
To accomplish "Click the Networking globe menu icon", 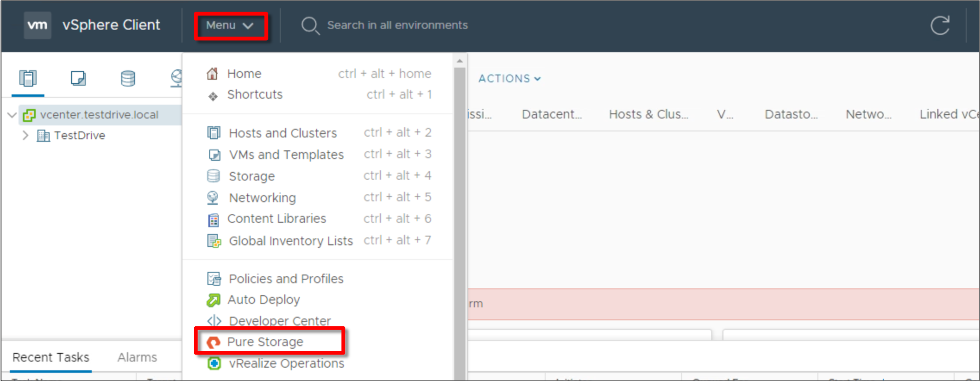I will 213,198.
